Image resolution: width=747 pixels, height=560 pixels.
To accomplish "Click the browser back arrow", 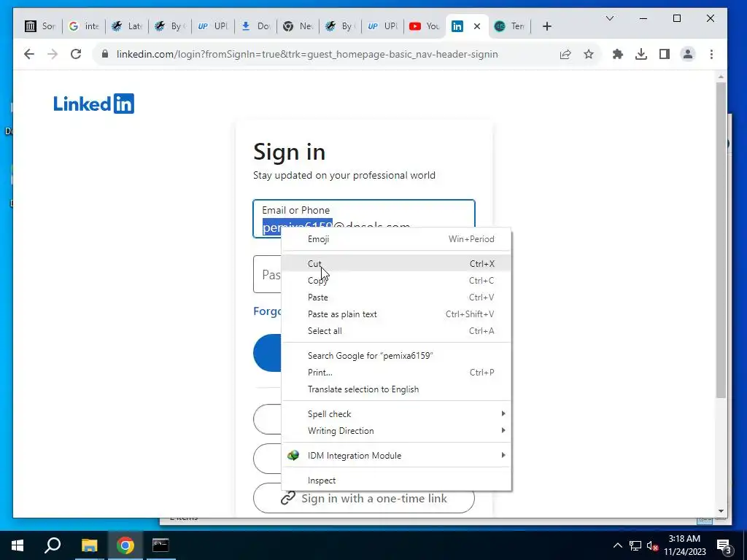I will [x=29, y=54].
